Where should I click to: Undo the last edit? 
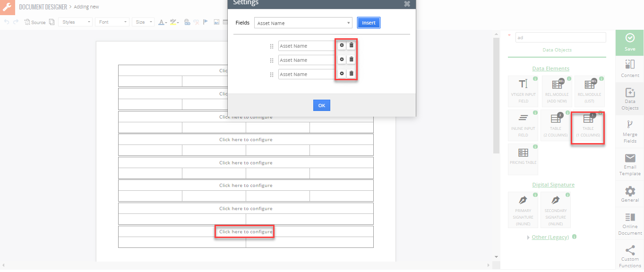(7, 22)
